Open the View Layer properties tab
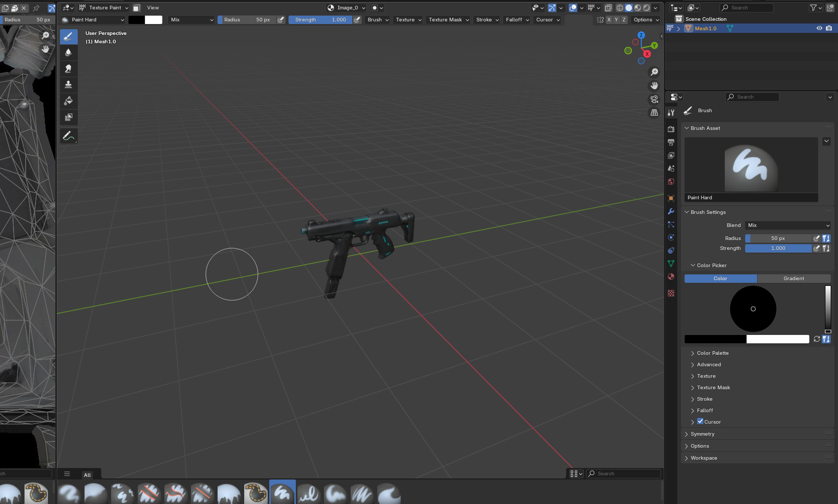 671,155
